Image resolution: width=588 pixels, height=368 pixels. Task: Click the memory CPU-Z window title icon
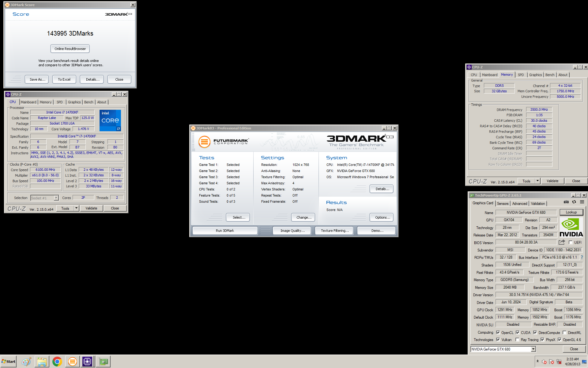click(x=469, y=67)
